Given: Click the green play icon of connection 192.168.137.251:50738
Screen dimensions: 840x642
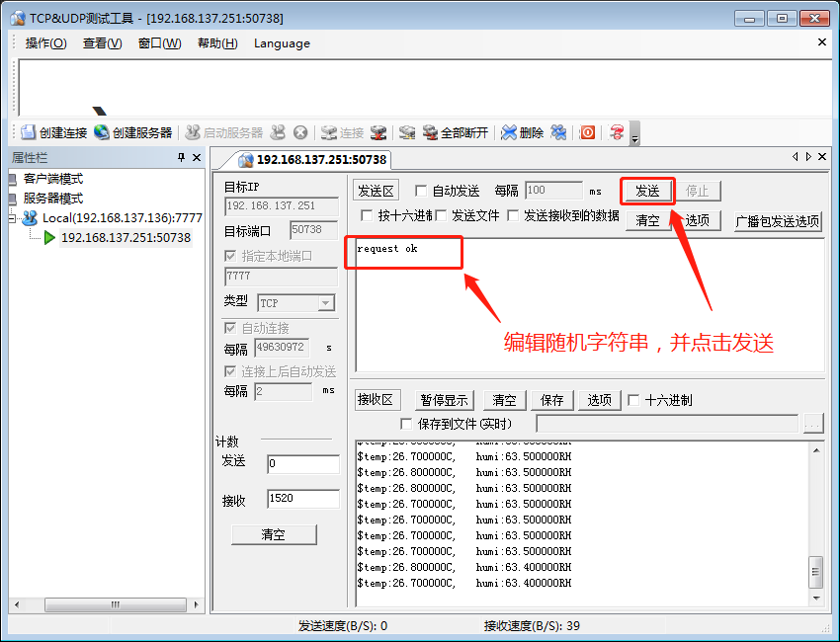Looking at the screenshot, I should click(x=49, y=237).
